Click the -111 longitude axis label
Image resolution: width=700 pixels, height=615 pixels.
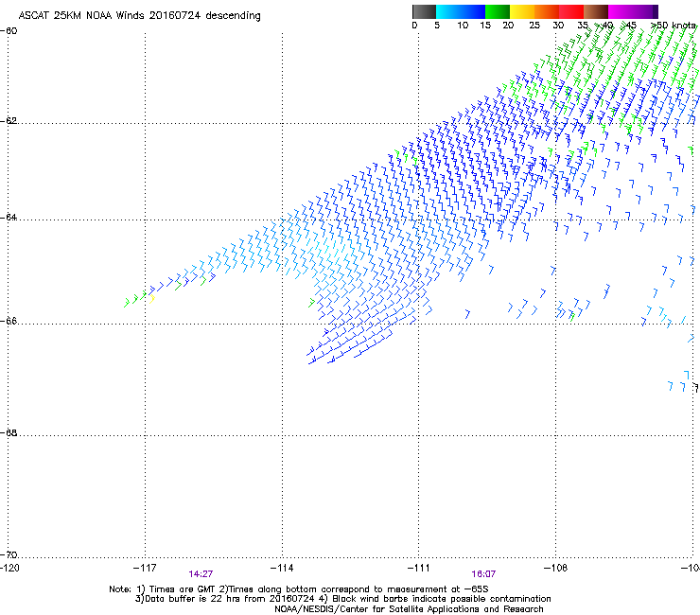click(x=418, y=568)
